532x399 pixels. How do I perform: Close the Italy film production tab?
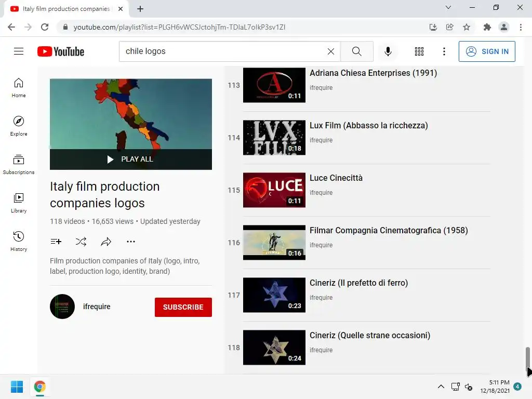click(121, 9)
